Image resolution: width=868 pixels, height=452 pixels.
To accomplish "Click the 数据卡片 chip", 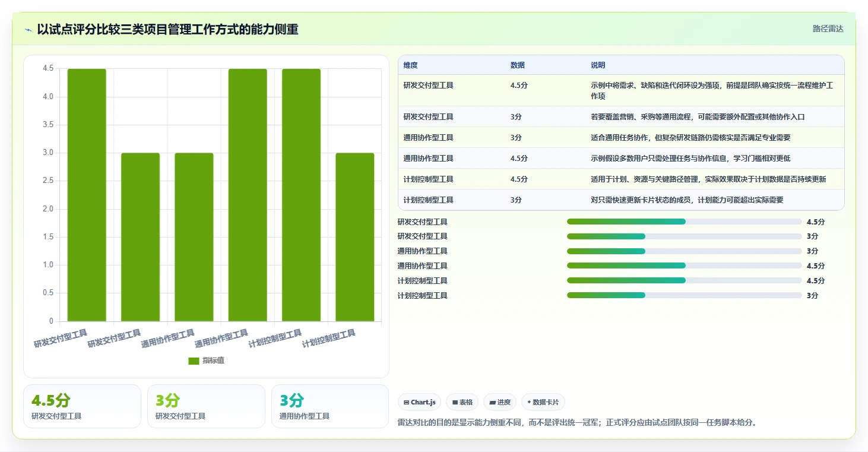I will tap(543, 402).
